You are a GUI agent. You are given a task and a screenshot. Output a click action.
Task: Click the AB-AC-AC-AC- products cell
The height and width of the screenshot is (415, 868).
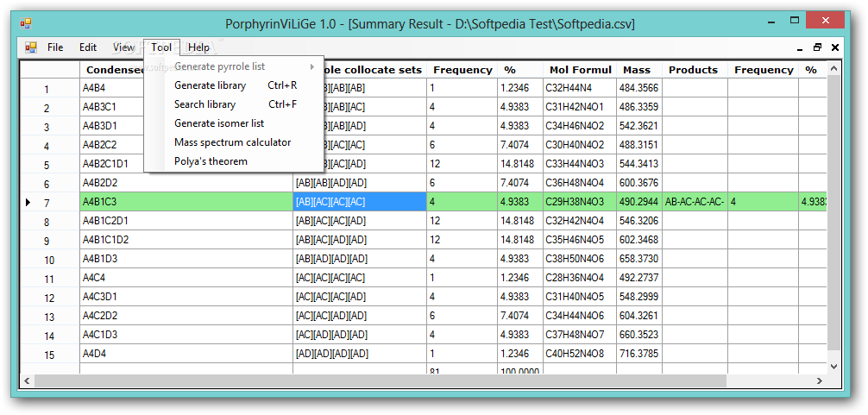pyautogui.click(x=695, y=202)
